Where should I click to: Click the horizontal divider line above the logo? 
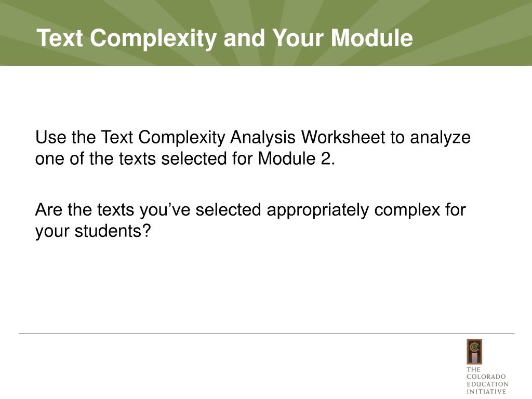point(266,334)
